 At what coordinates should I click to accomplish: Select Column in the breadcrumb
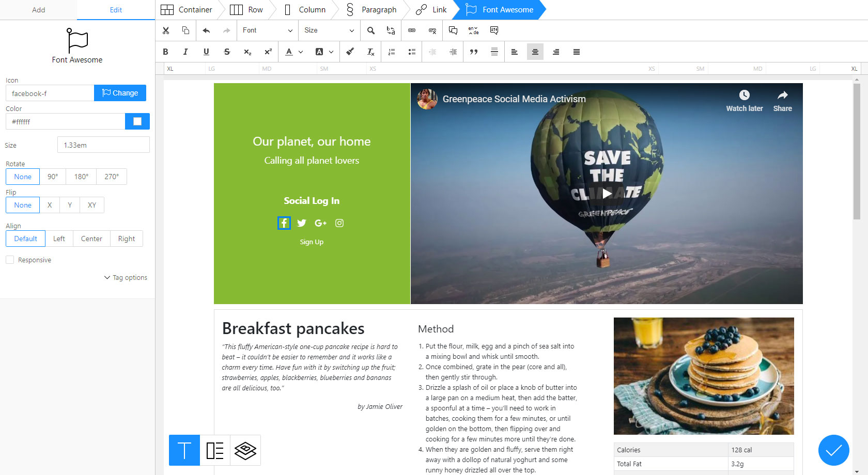305,10
